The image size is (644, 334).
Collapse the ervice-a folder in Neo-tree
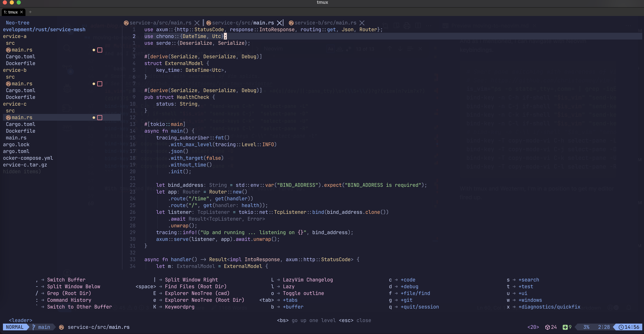(15, 36)
